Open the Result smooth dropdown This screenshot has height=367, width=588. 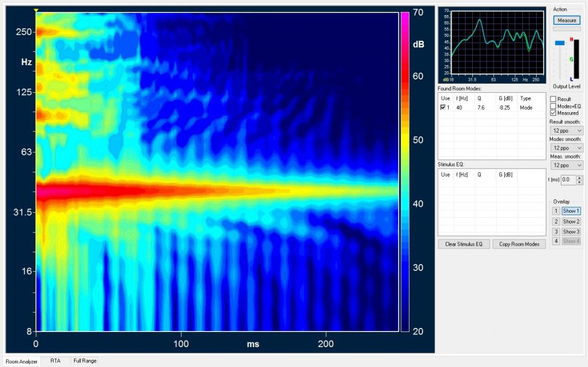coord(566,130)
